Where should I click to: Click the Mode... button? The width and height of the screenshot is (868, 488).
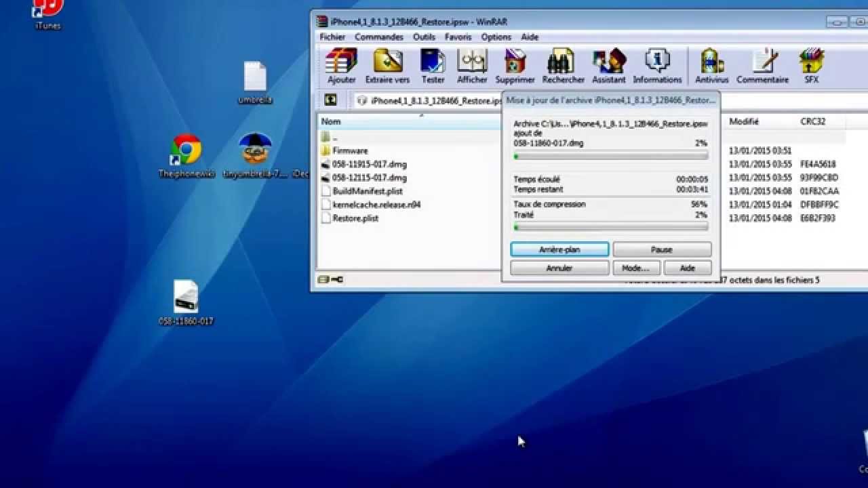(635, 268)
